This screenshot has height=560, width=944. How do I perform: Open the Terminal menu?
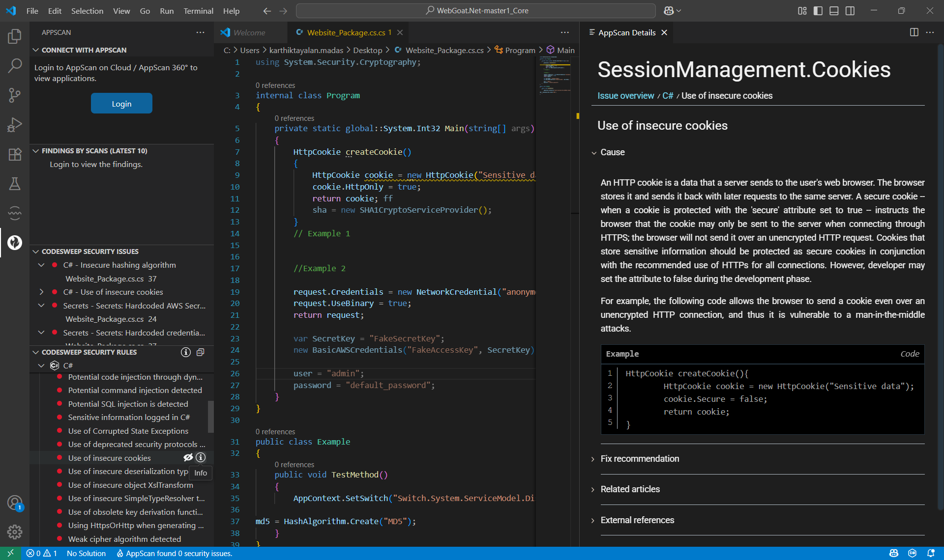pyautogui.click(x=198, y=11)
